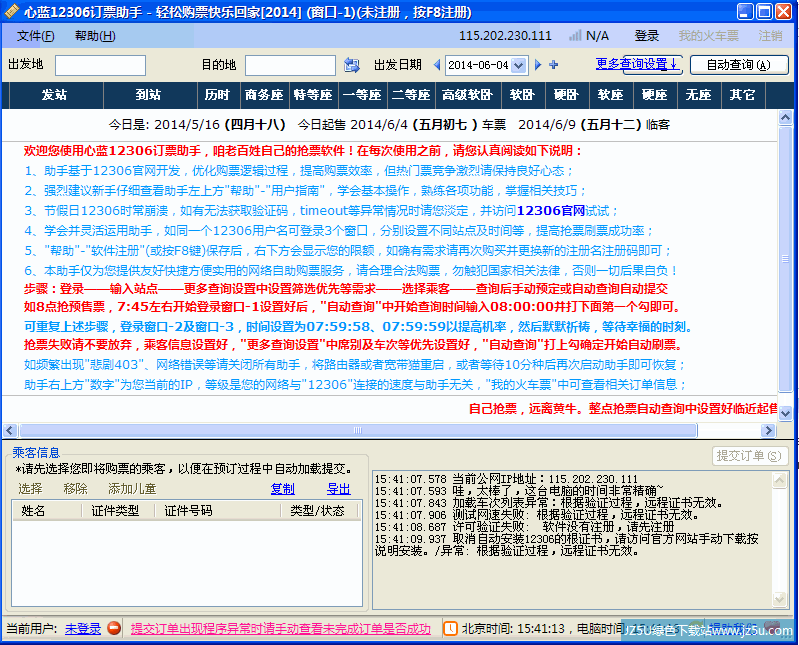799x645 pixels.
Task: Click 选择 in passenger panel
Action: pos(31,489)
